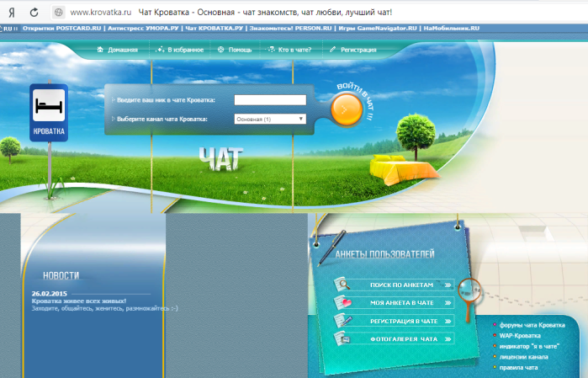This screenshot has width=588, height=378.
Task: Open индикатор "я в чате" link
Action: click(529, 347)
